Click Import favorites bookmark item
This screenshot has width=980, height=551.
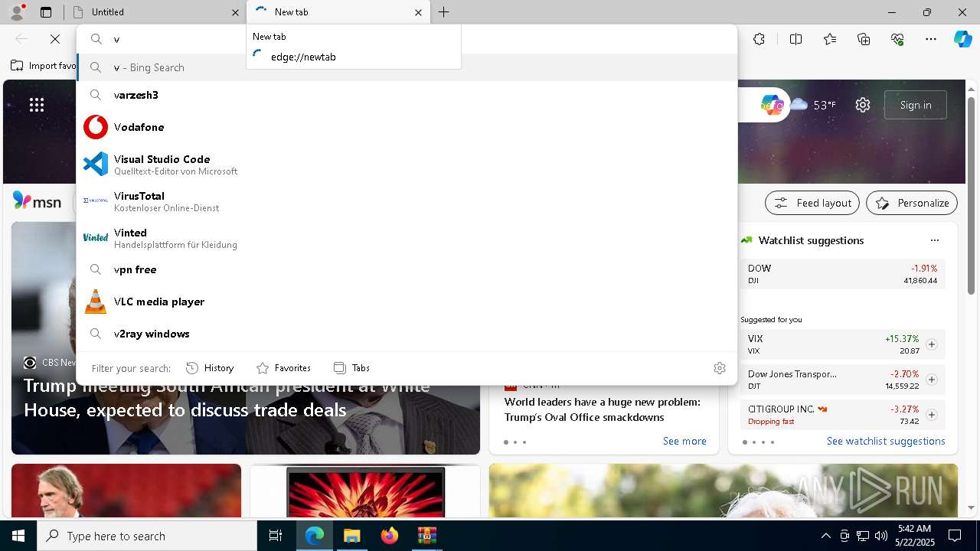coord(44,66)
